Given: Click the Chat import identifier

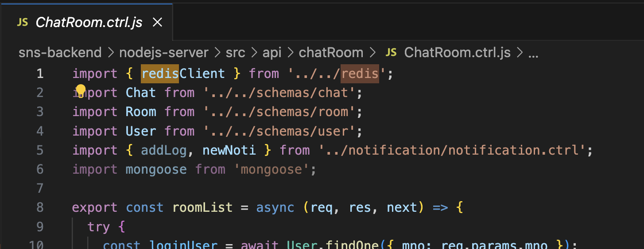Looking at the screenshot, I should tap(141, 93).
